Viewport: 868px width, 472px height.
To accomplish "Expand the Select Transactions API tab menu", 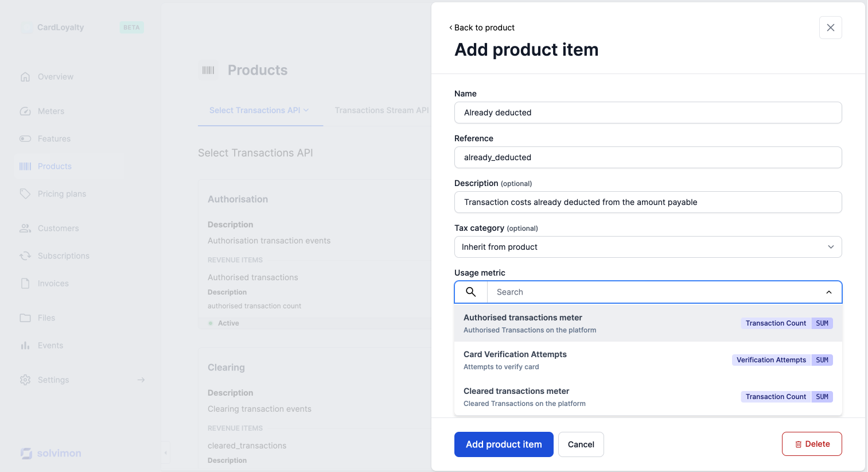I will click(x=306, y=110).
